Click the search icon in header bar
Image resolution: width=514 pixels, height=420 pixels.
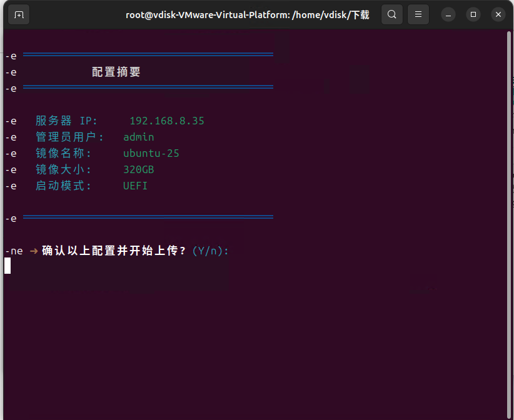coord(391,14)
